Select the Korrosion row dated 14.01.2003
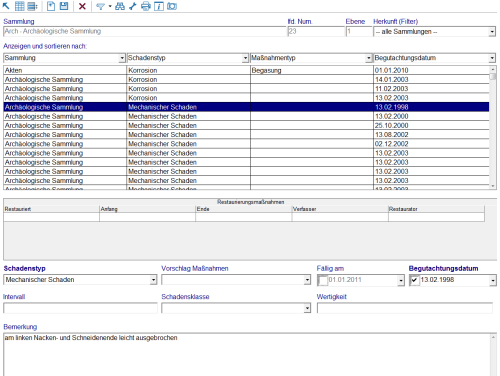Screen dimensions: 500x376 point(246,79)
